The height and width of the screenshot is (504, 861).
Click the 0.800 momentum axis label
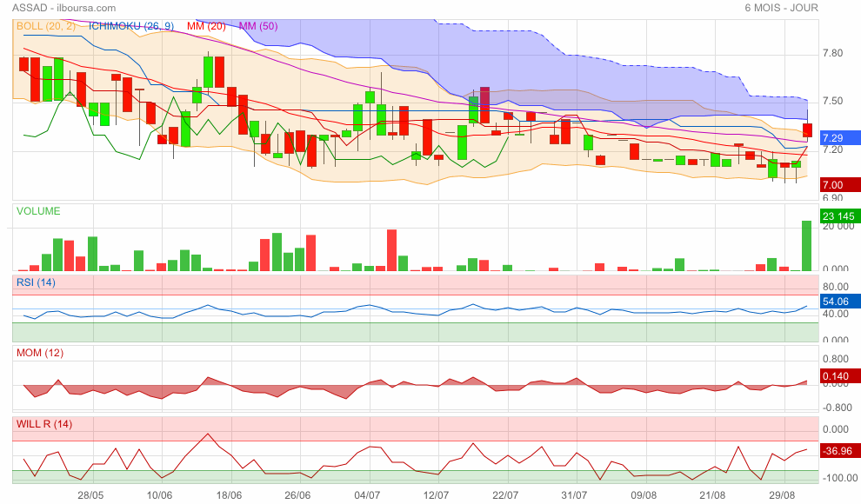(x=836, y=359)
